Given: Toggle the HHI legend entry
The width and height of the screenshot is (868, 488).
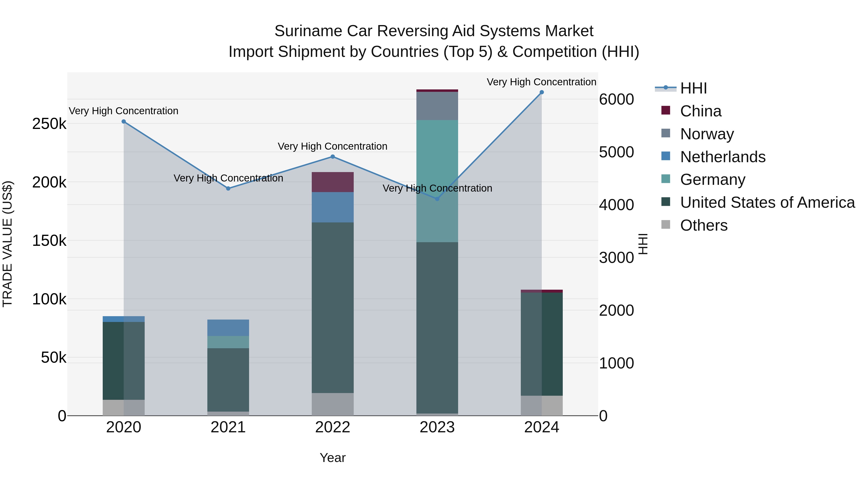Looking at the screenshot, I should tap(681, 88).
